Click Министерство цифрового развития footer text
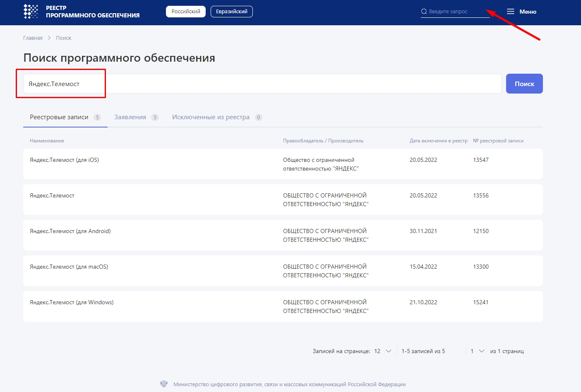Screen dimensions: 581x392 (x=289, y=384)
